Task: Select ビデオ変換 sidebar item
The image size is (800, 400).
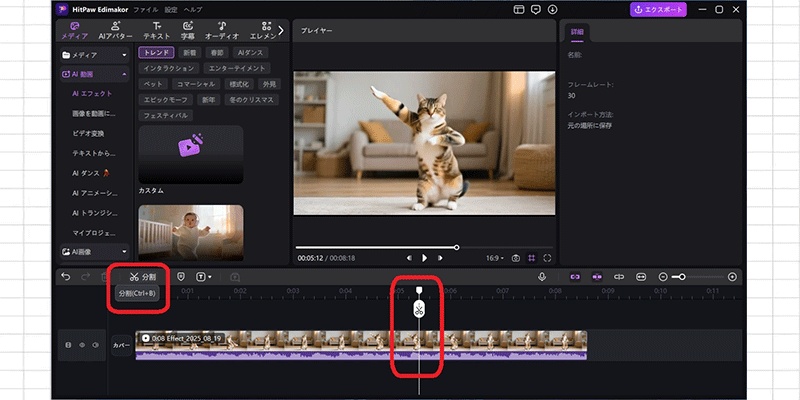Action: pyautogui.click(x=88, y=134)
